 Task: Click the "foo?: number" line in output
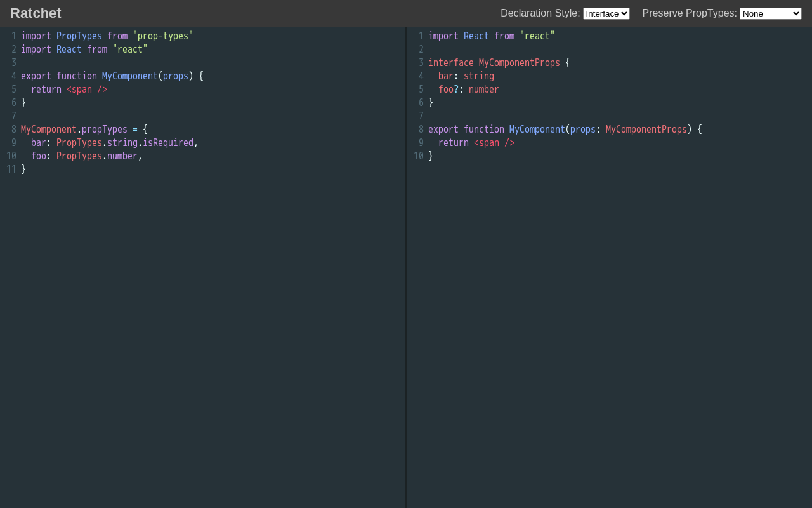click(x=468, y=90)
